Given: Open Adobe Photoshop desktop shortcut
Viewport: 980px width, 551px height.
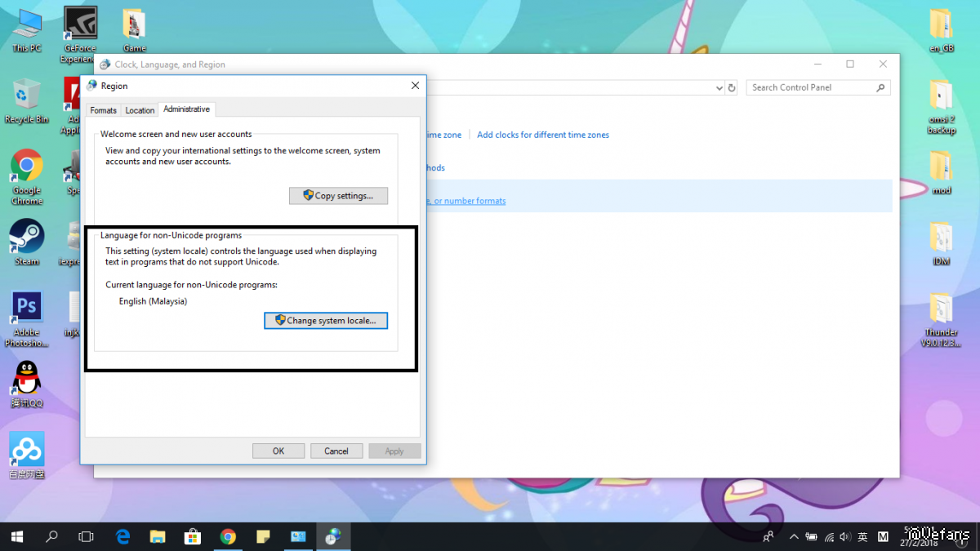Looking at the screenshot, I should point(27,314).
